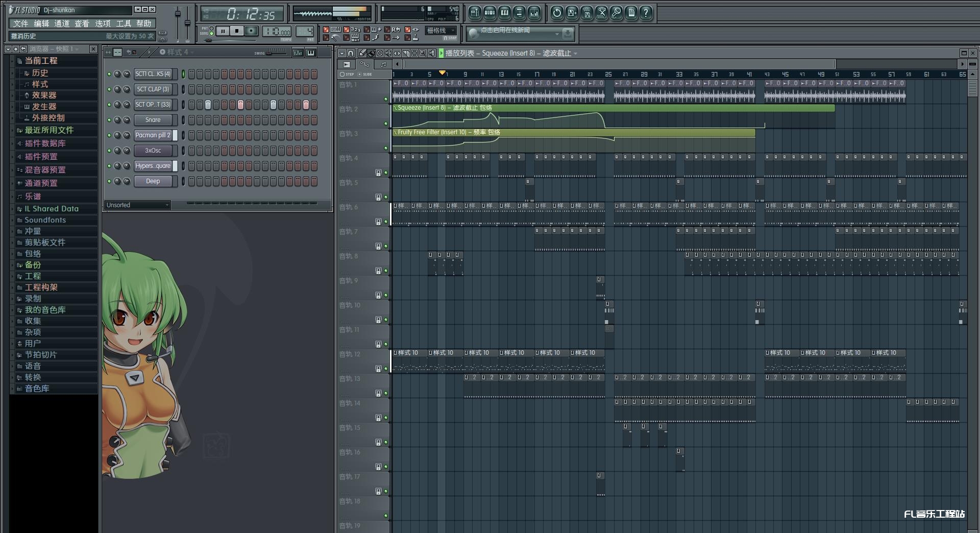
Task: Select the selection tool in playlist toolbar
Action: click(414, 53)
